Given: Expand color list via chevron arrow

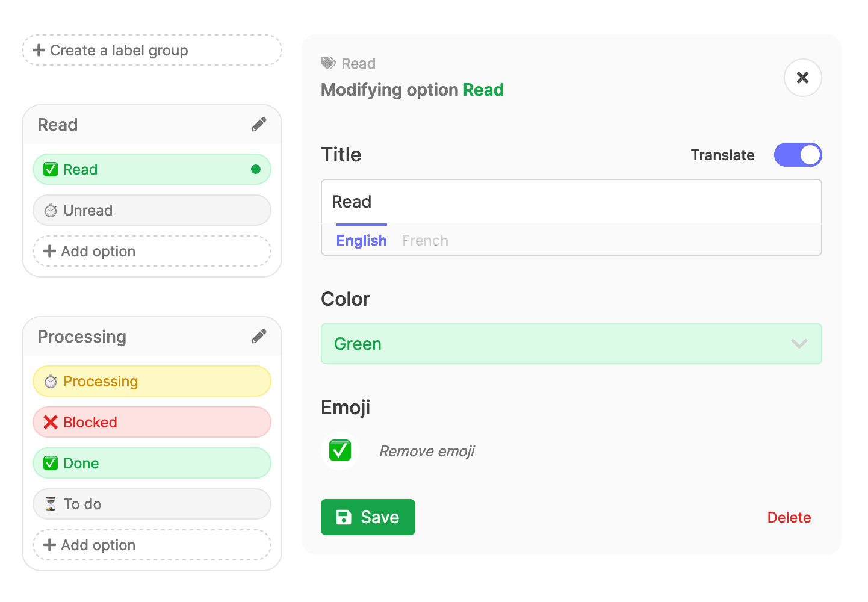Looking at the screenshot, I should pos(799,344).
